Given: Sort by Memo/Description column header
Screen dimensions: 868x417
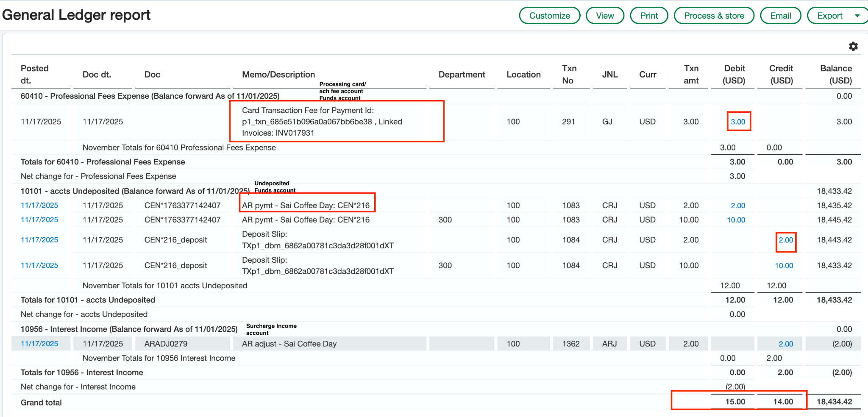Looking at the screenshot, I should pos(278,75).
